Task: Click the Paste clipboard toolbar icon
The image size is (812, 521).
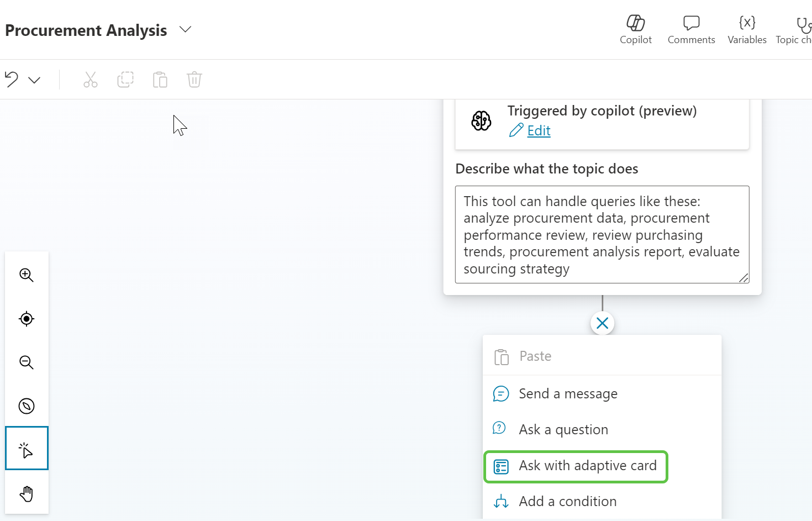Action: coord(160,80)
